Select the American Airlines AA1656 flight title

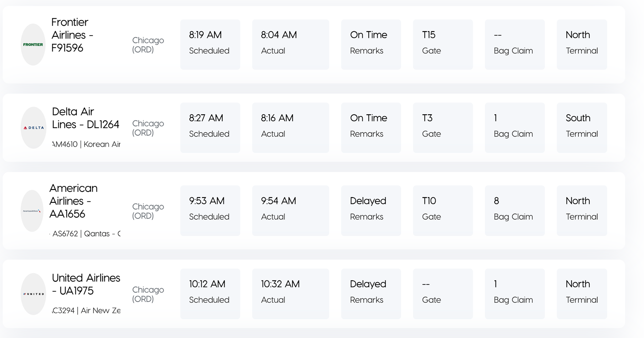pos(73,201)
